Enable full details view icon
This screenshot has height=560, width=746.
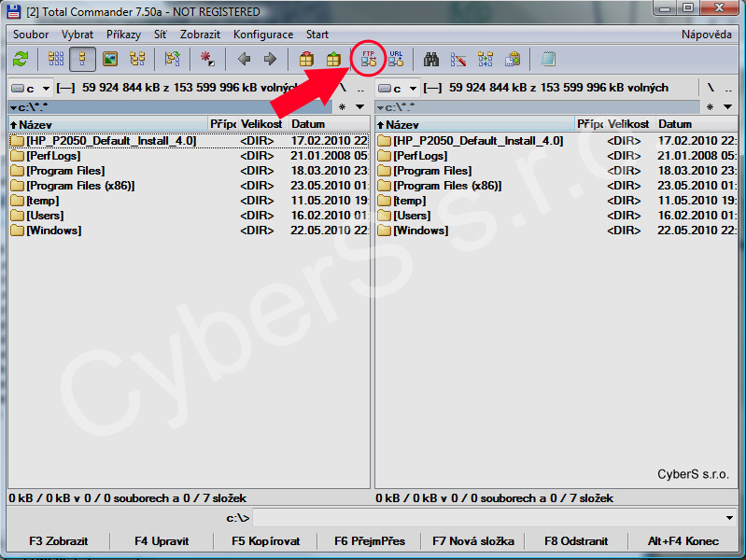[x=82, y=59]
